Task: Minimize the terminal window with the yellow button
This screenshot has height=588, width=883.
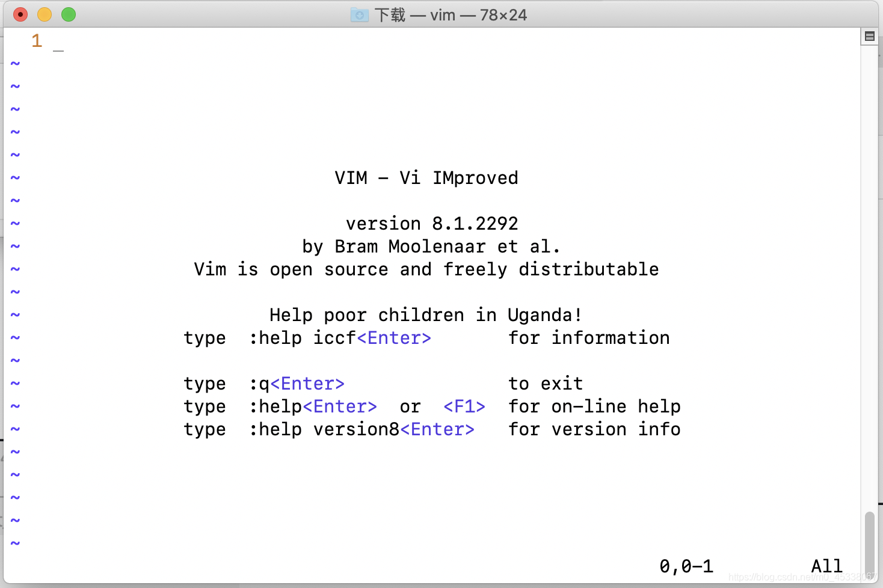Action: point(45,14)
